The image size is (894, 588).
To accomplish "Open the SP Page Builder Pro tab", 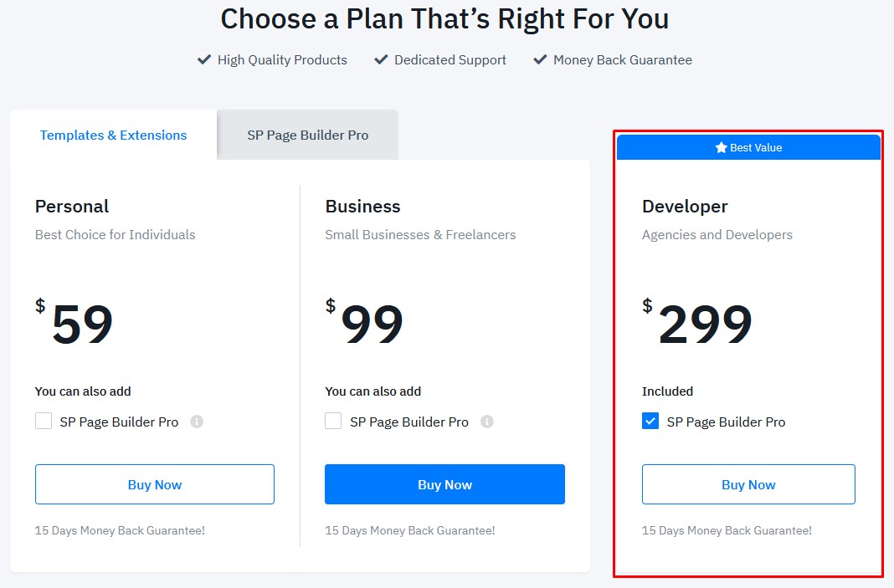I will coord(307,135).
